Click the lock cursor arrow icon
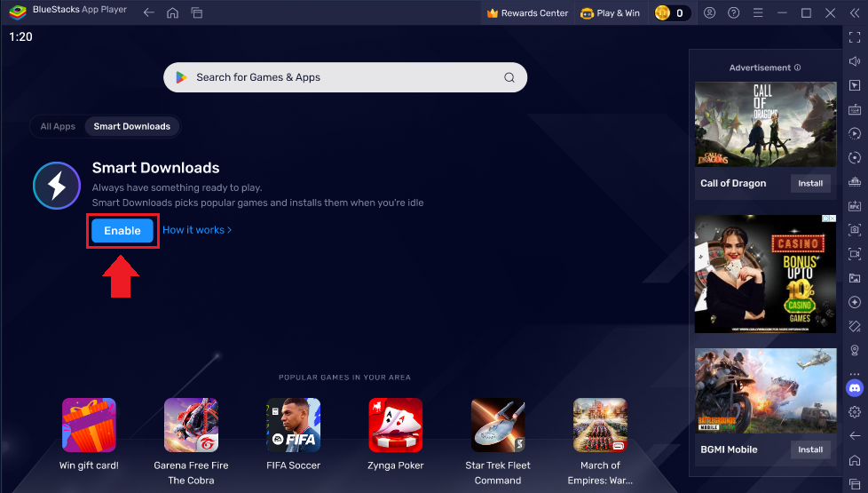Image resolution: width=868 pixels, height=493 pixels. [x=855, y=85]
